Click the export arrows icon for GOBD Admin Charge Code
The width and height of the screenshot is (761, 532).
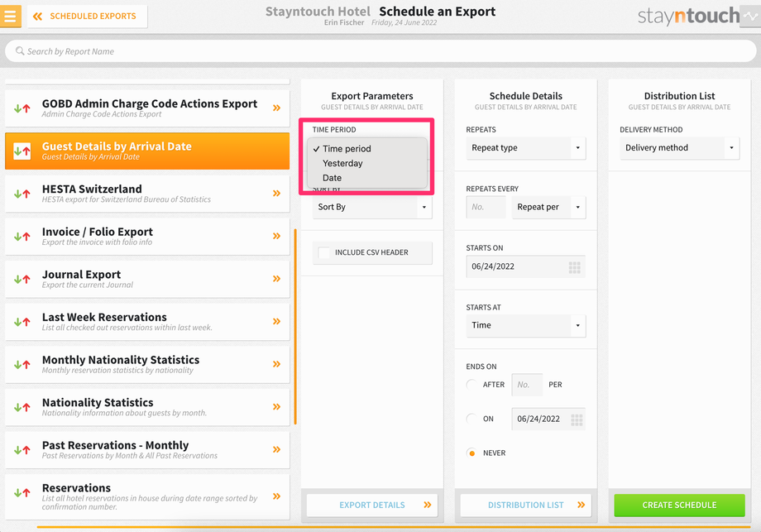(x=22, y=108)
